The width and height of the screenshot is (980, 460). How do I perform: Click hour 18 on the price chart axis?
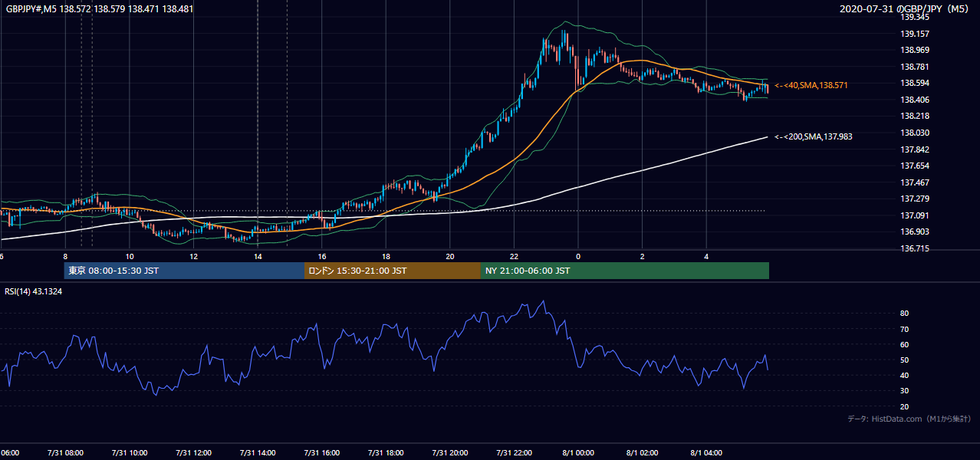386,256
